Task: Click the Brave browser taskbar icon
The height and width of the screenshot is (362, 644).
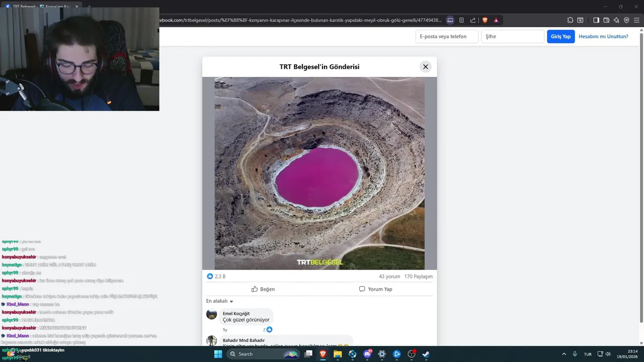Action: 323,354
